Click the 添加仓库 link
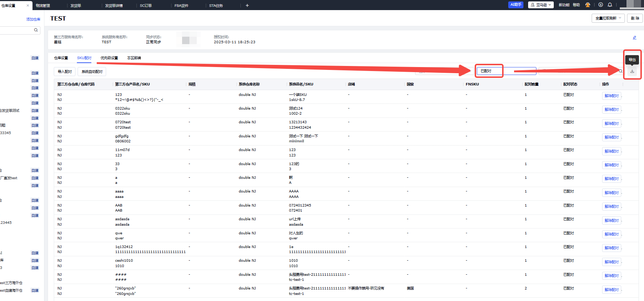The height and width of the screenshot is (301, 644). point(33,19)
